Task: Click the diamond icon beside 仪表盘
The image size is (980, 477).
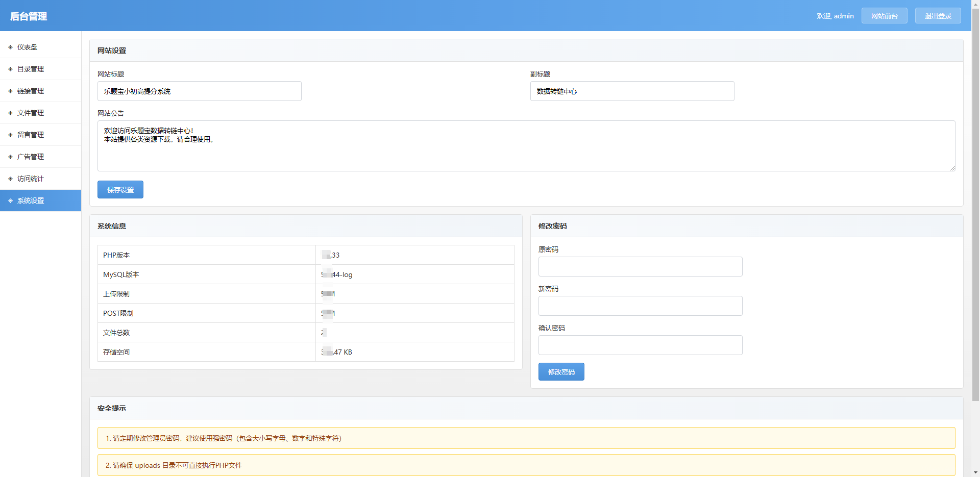Action: 10,47
